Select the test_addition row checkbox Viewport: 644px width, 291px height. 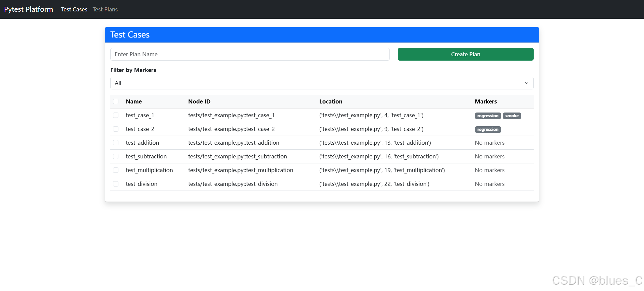pyautogui.click(x=116, y=143)
